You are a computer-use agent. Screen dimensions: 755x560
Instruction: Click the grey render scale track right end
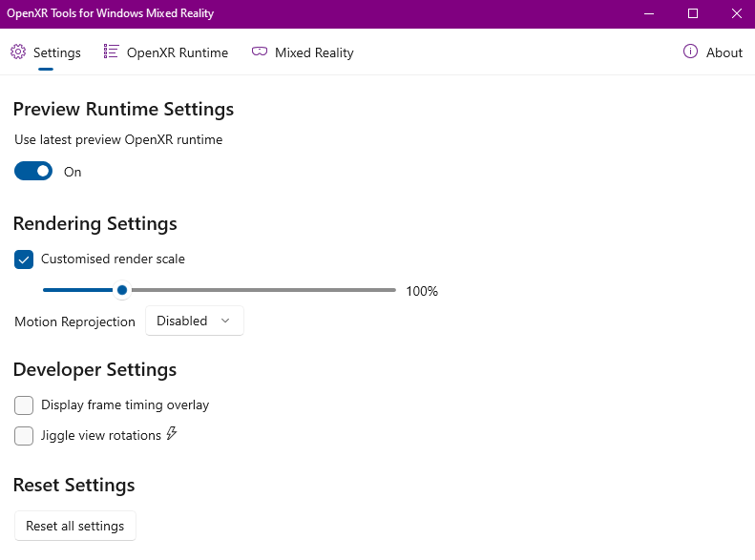click(392, 290)
